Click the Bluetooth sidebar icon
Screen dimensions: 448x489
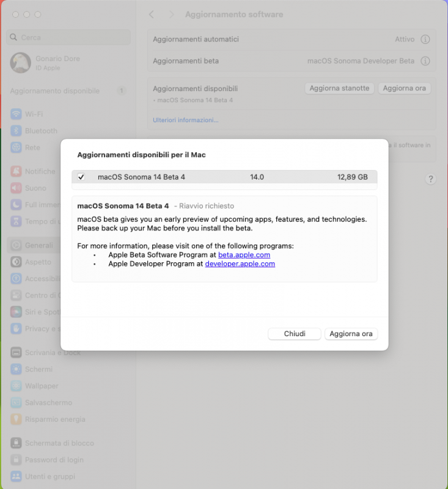(16, 131)
